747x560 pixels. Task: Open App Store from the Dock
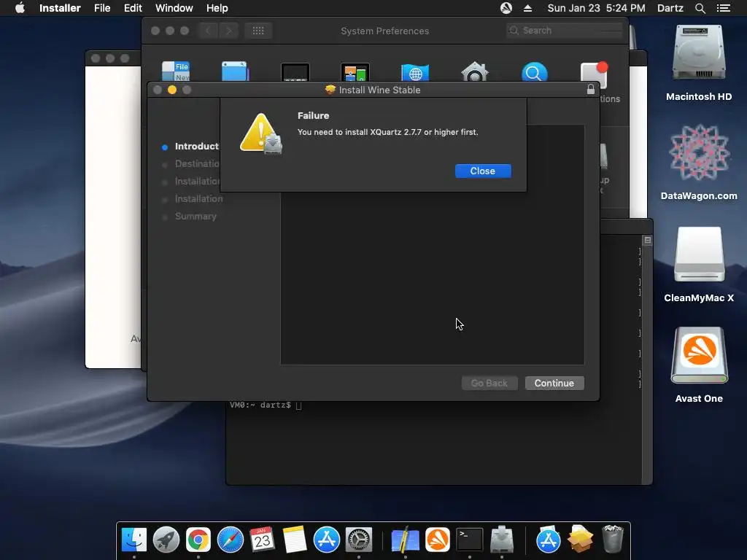click(x=326, y=540)
